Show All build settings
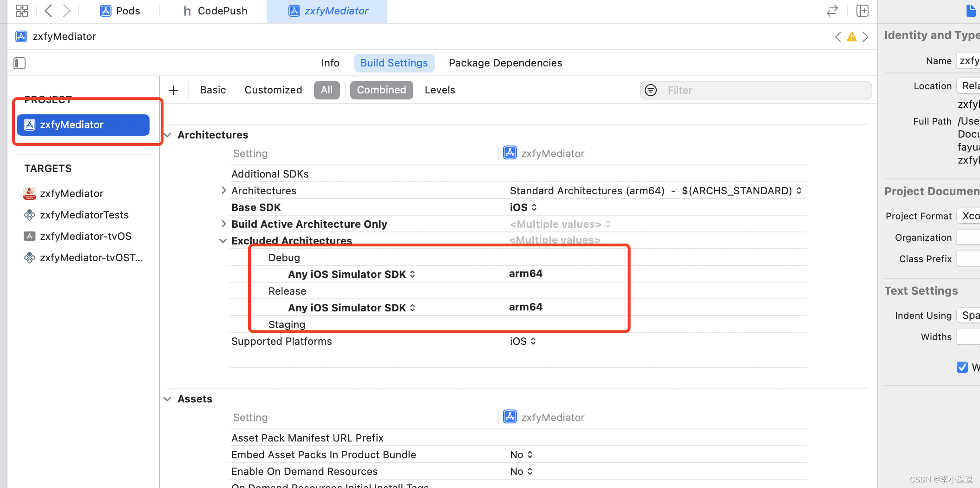This screenshot has height=488, width=980. pyautogui.click(x=327, y=90)
